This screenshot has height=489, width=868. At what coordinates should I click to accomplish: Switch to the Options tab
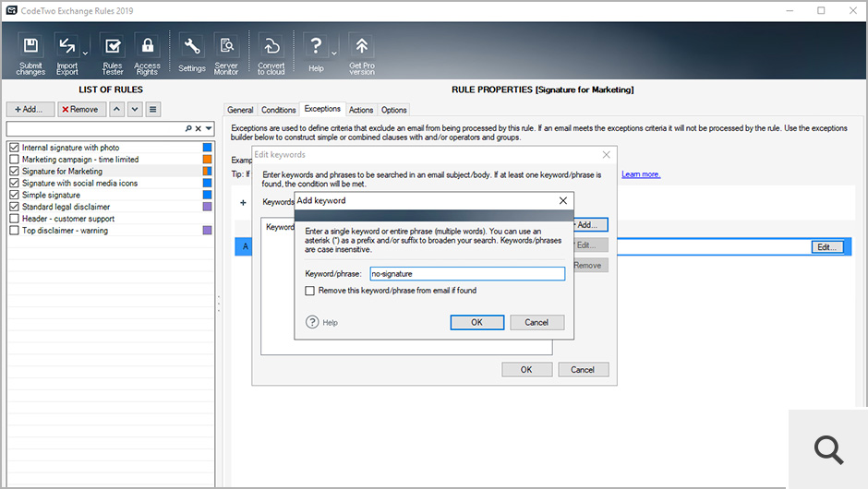(393, 110)
